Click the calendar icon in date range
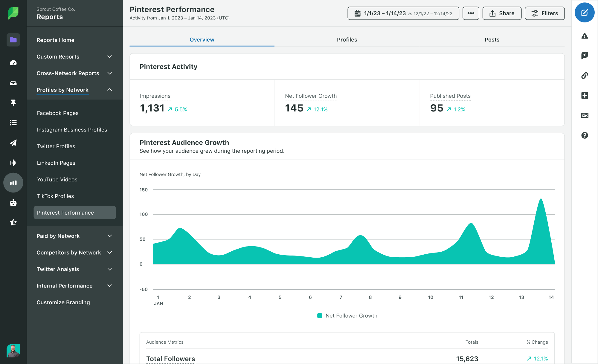Screen dimensions: 598x364 coord(357,13)
